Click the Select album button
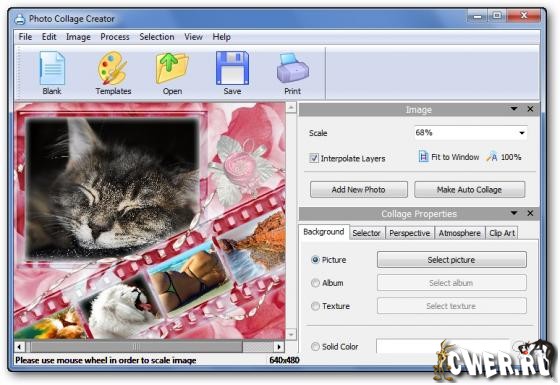Image resolution: width=560 pixels, height=385 pixels. click(451, 283)
